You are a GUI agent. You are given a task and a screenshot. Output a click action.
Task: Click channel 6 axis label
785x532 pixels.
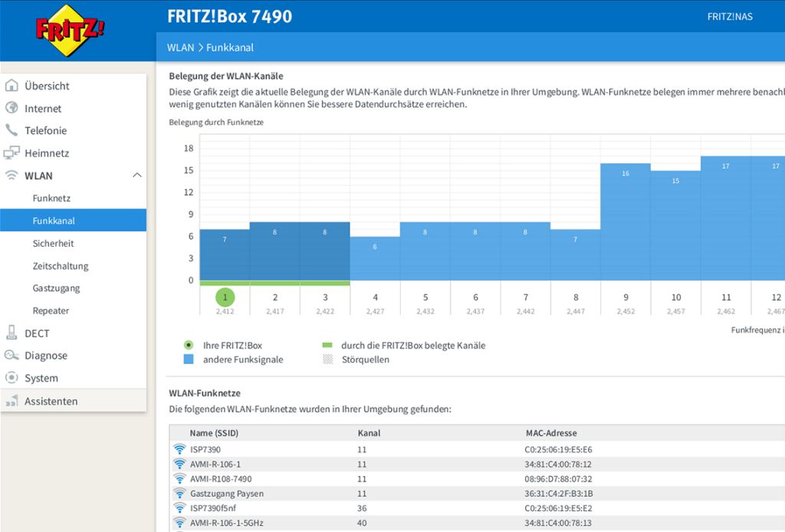(475, 297)
